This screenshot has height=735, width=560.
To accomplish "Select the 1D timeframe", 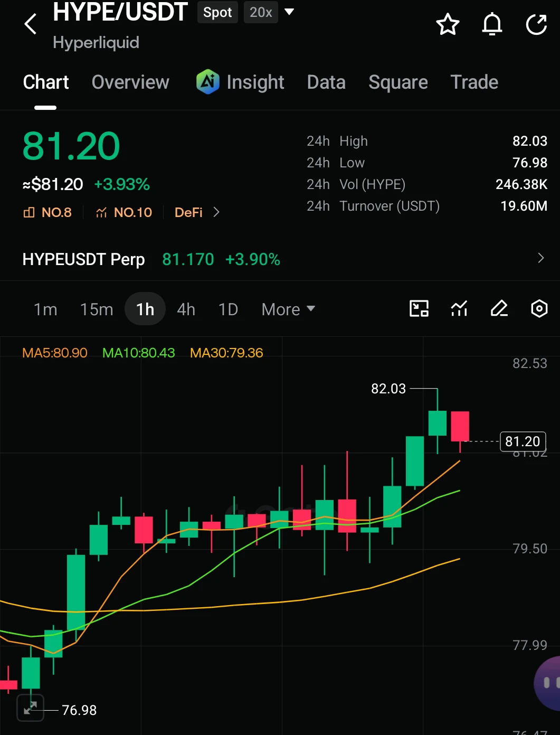I will (228, 309).
